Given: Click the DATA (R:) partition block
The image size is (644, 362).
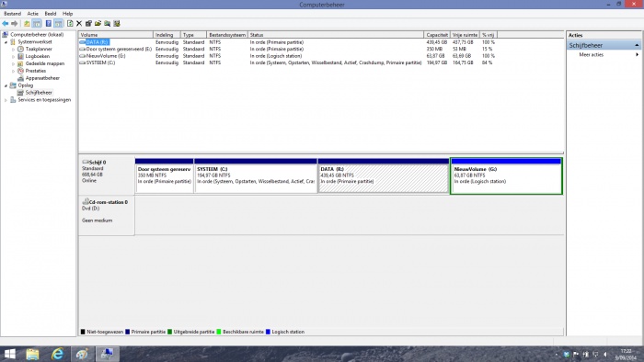Looking at the screenshot, I should tap(384, 175).
